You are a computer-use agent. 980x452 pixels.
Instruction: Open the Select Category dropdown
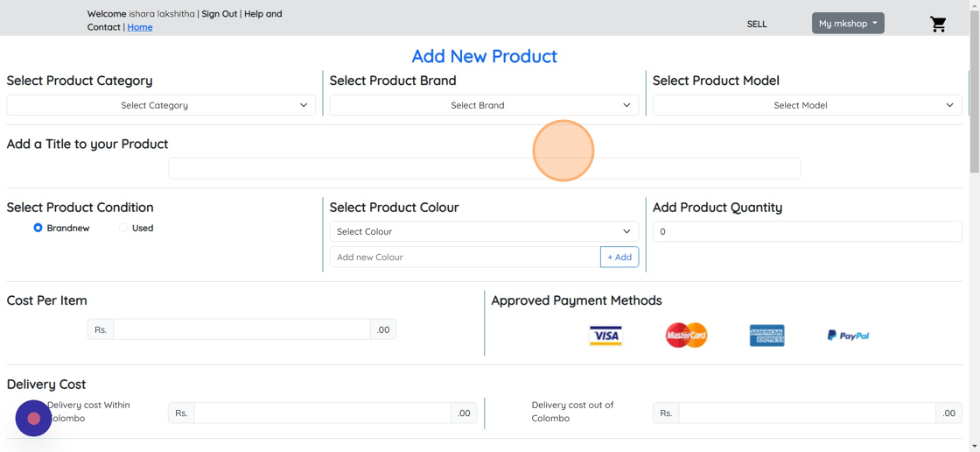tap(161, 105)
